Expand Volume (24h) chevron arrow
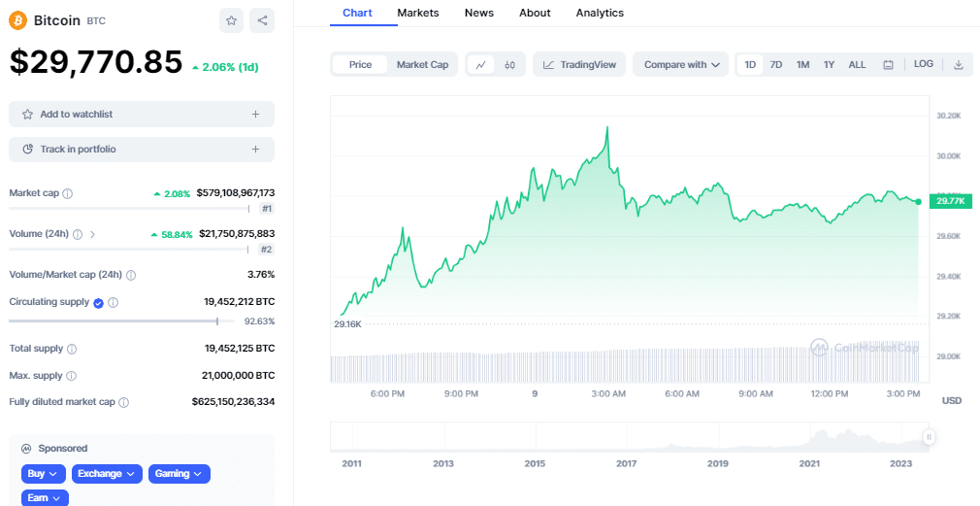 pyautogui.click(x=92, y=235)
